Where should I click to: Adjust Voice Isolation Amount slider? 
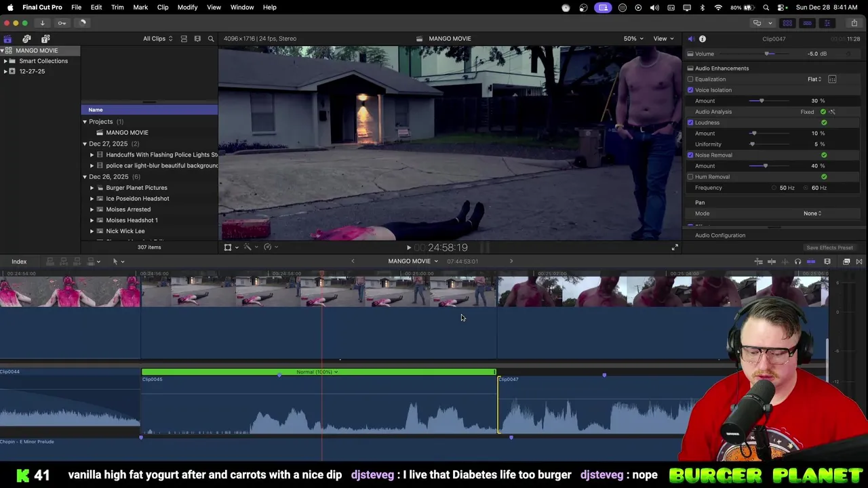(762, 101)
